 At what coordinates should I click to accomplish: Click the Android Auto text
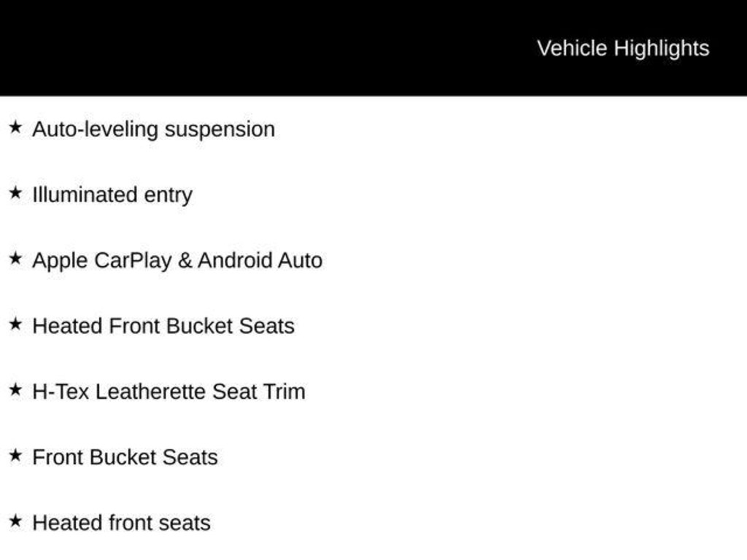tap(260, 261)
